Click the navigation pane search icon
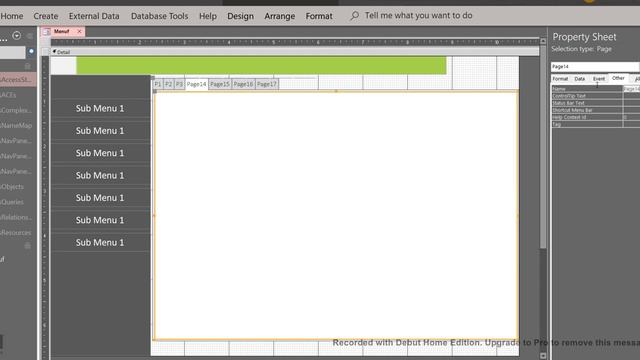 point(31,51)
